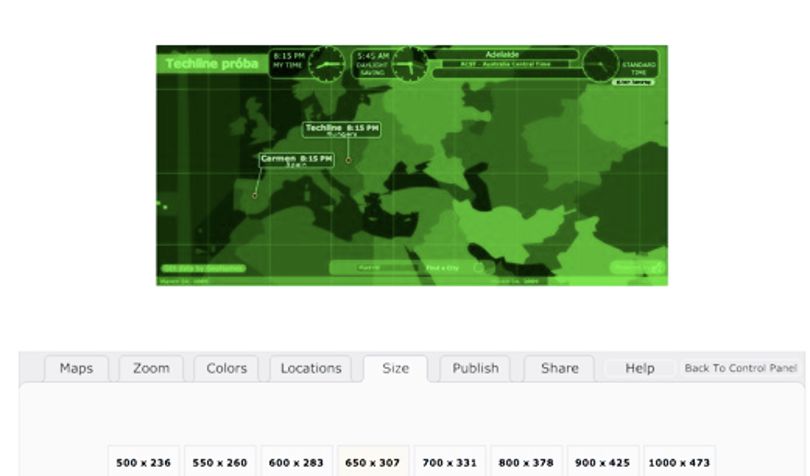Click the DAYLIGHT SAVING analog clock
Screen dimensions: 810x476
pos(410,64)
